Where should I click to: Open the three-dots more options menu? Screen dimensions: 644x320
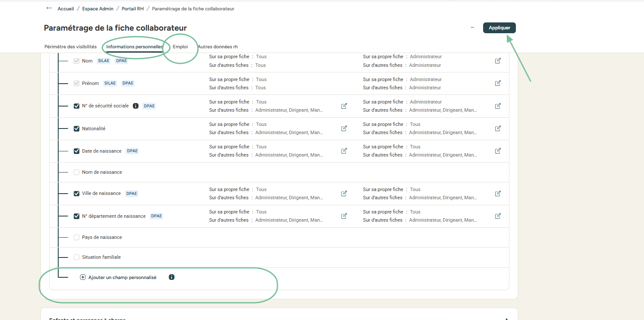tap(472, 27)
